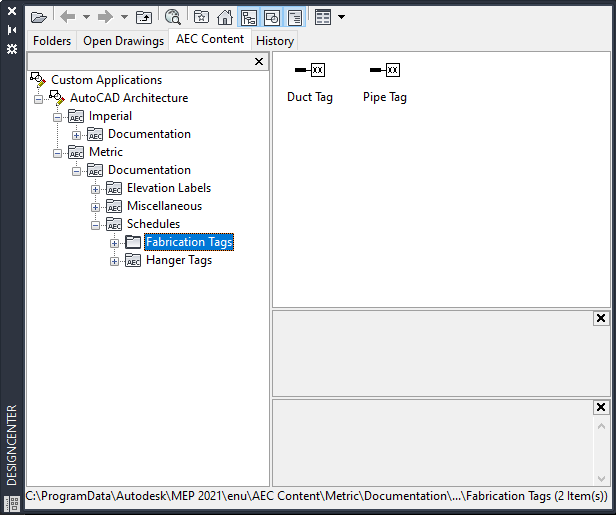Open the Search tool with the magnifier icon
Viewport: 616px width, 515px height.
(x=172, y=17)
